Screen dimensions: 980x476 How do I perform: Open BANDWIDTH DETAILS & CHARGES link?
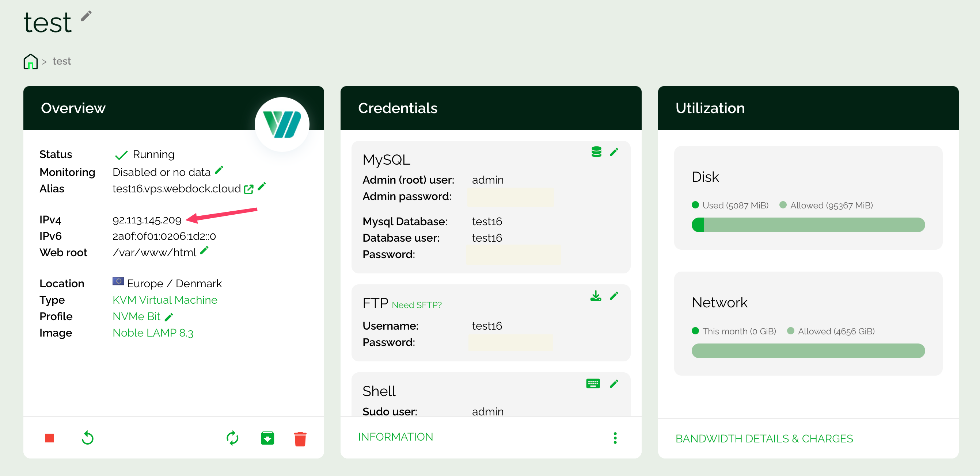tap(764, 438)
